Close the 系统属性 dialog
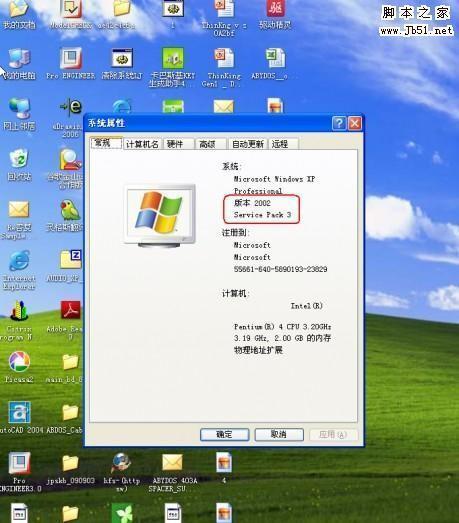Image resolution: width=459 pixels, height=523 pixels. pos(355,123)
